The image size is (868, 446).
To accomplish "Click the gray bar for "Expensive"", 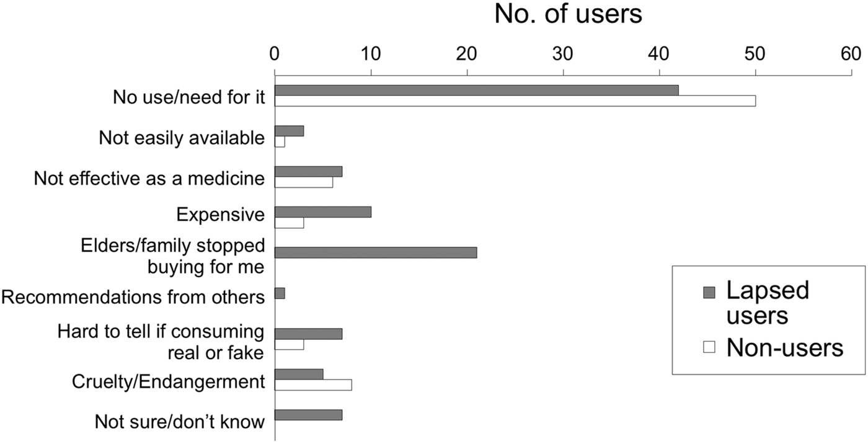I will pyautogui.click(x=322, y=212).
